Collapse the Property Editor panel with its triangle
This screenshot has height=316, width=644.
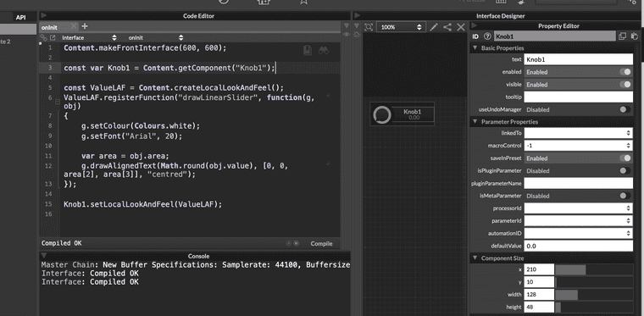pyautogui.click(x=475, y=25)
